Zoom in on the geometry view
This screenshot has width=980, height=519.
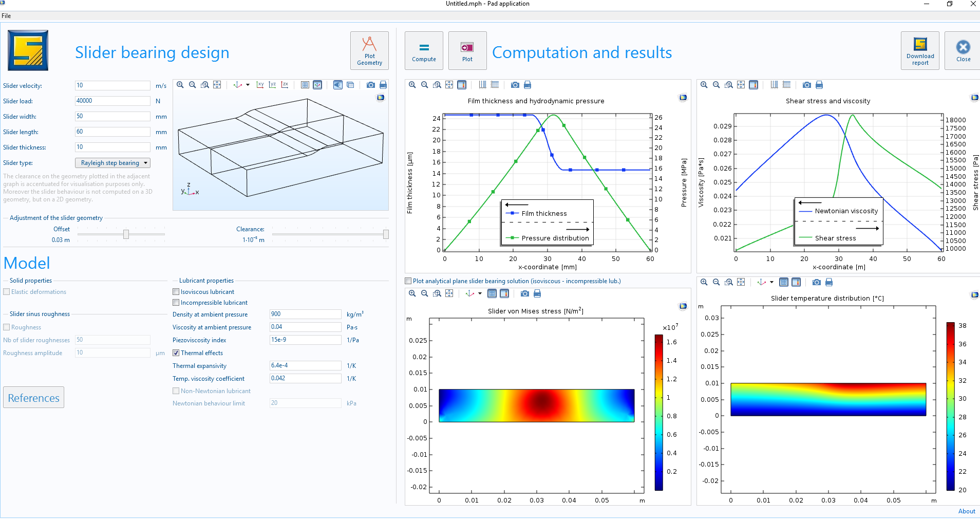tap(180, 85)
